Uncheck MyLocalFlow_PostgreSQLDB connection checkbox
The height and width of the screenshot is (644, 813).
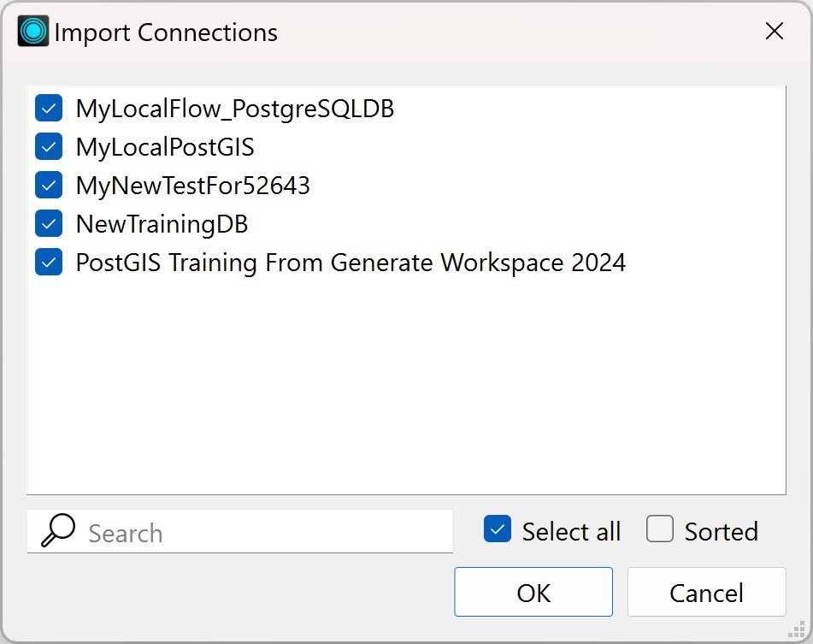(x=49, y=109)
